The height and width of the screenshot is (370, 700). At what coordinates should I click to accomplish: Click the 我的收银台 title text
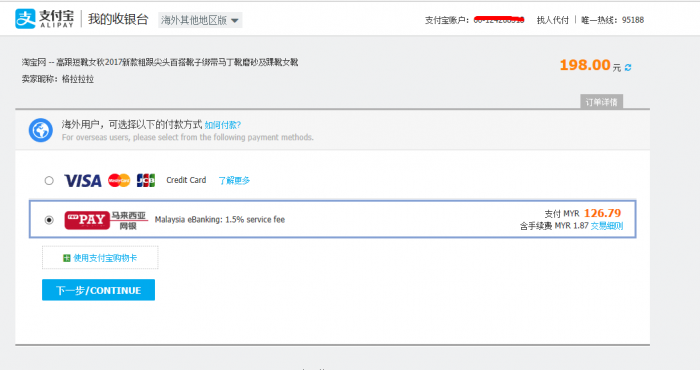(x=118, y=19)
